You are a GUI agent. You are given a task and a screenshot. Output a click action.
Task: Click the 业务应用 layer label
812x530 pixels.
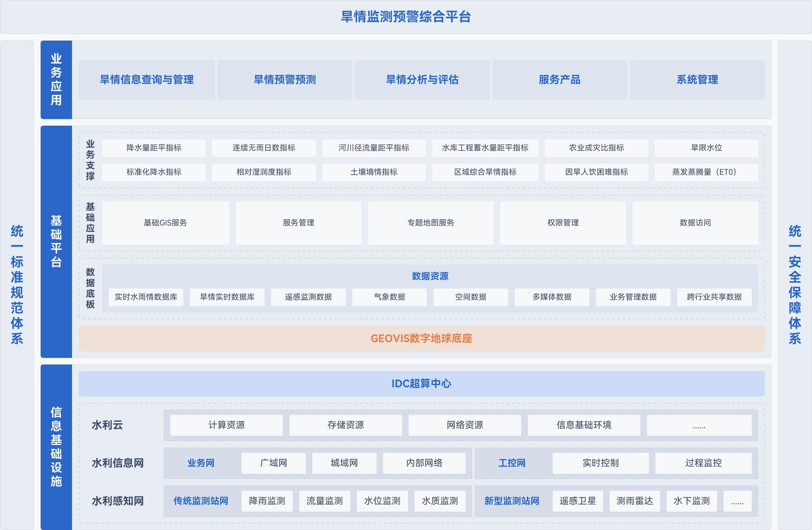pyautogui.click(x=56, y=80)
